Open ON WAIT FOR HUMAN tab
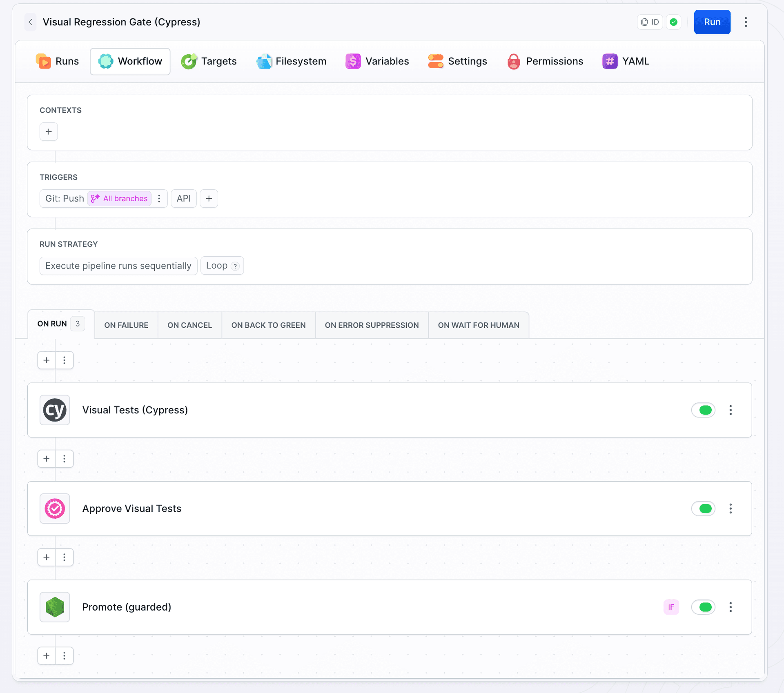This screenshot has height=693, width=784. point(479,325)
